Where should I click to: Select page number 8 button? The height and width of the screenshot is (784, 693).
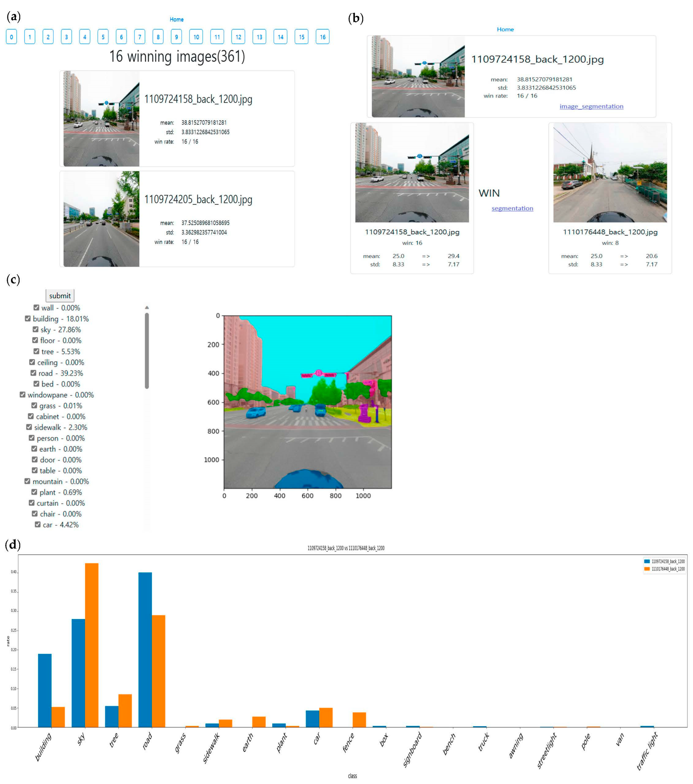[x=158, y=37]
